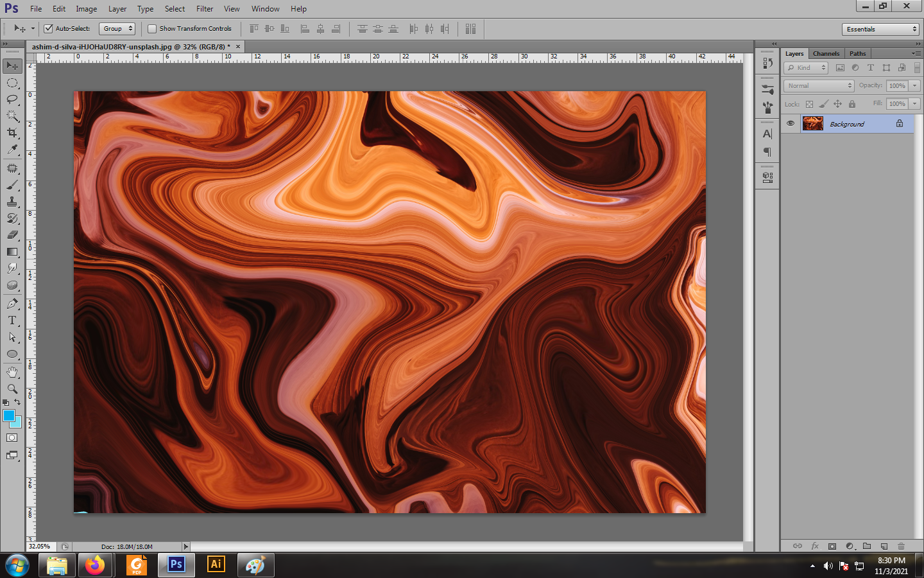
Task: Switch to the Channels tab
Action: point(826,54)
